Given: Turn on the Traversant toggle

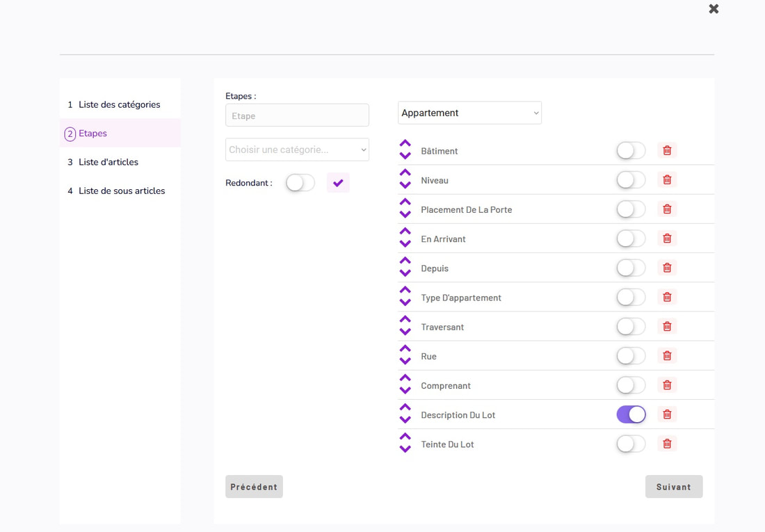Looking at the screenshot, I should point(631,326).
